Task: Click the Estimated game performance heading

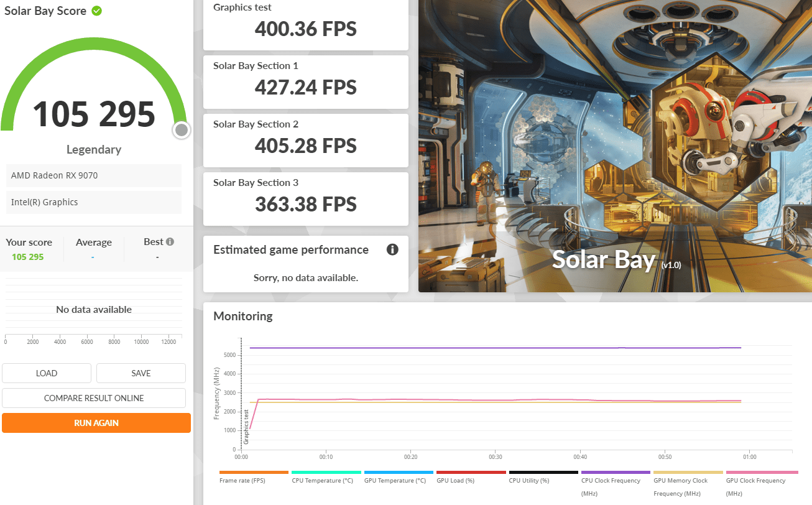Action: tap(291, 249)
